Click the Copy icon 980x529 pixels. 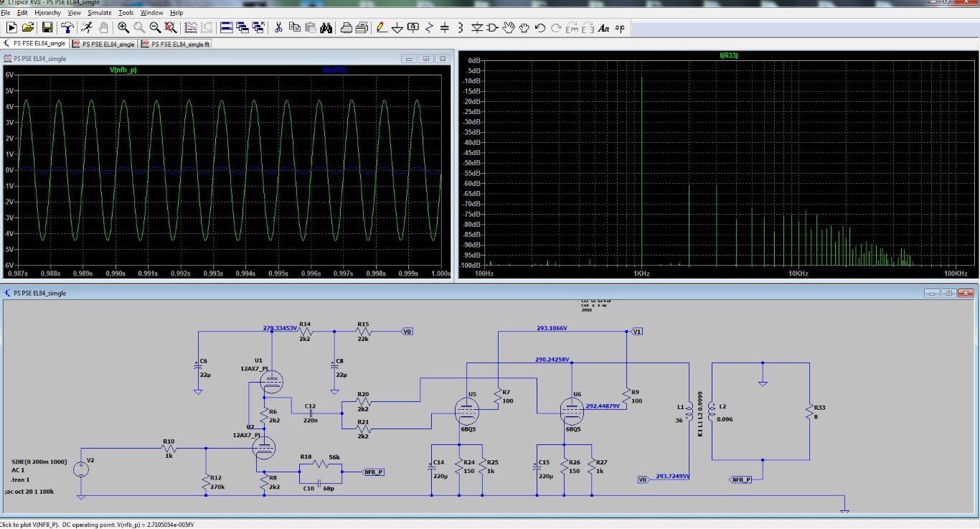coord(294,27)
